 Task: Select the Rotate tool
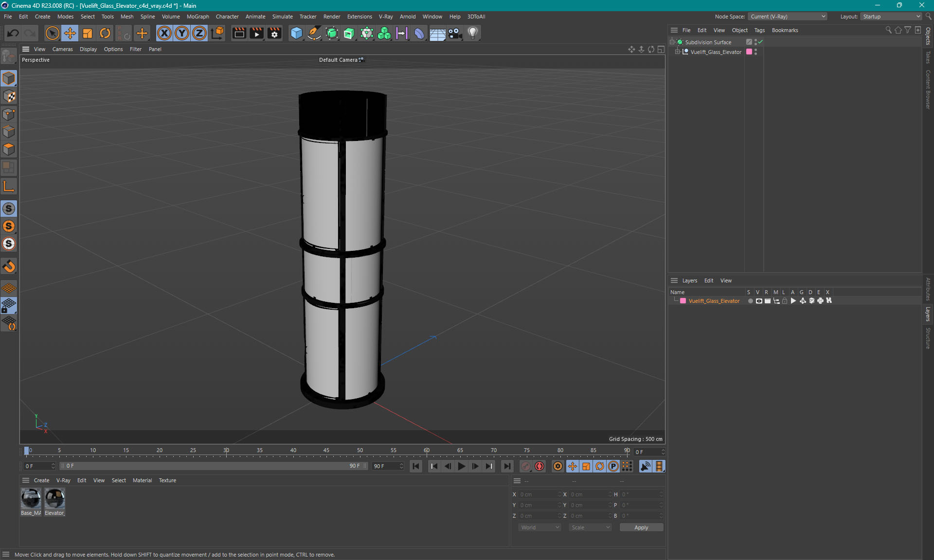point(105,33)
